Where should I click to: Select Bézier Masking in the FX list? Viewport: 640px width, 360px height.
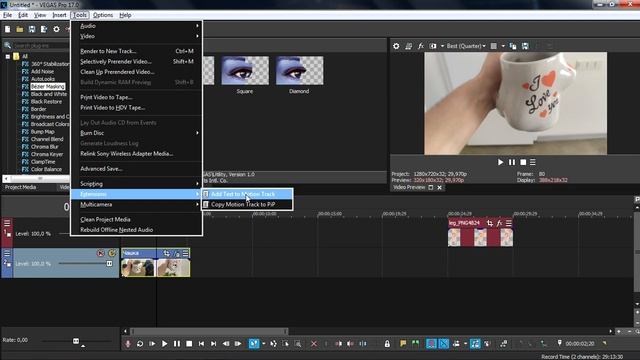pos(48,87)
